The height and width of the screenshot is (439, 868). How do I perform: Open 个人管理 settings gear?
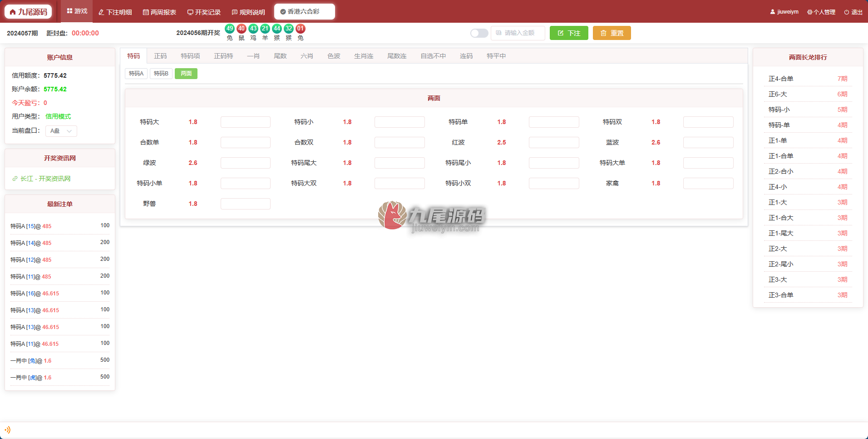pyautogui.click(x=810, y=12)
